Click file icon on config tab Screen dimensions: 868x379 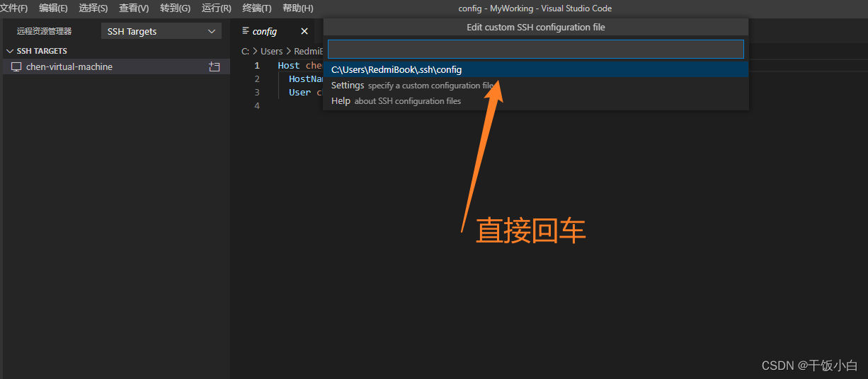tap(246, 31)
